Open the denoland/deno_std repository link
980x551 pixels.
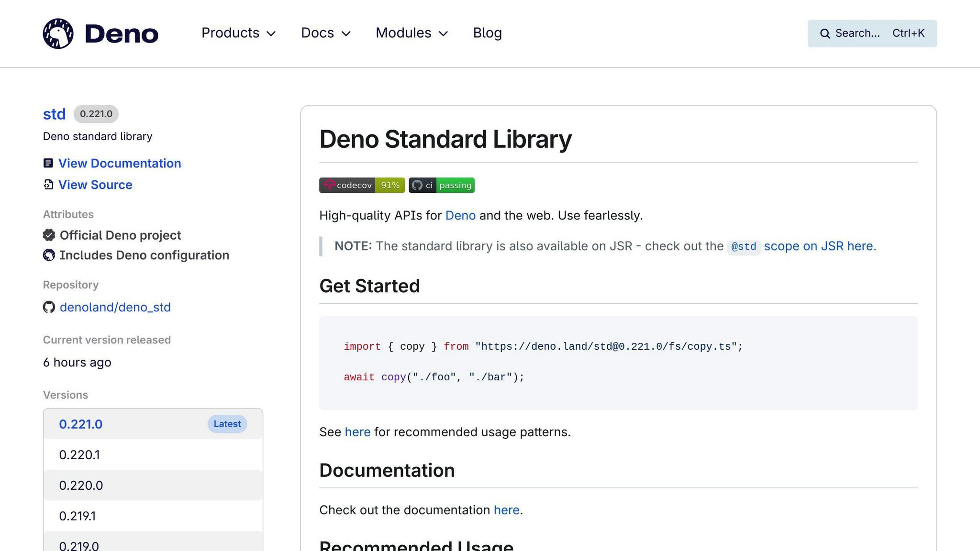click(115, 307)
